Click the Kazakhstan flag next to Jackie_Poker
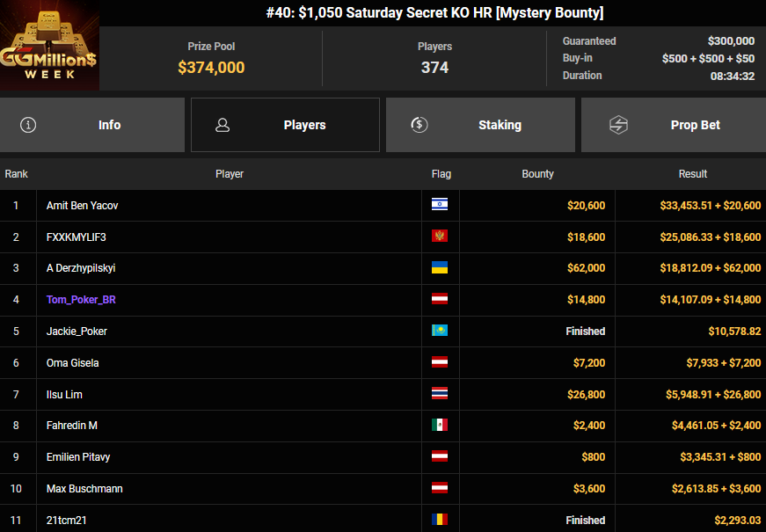This screenshot has width=766, height=532. click(440, 332)
